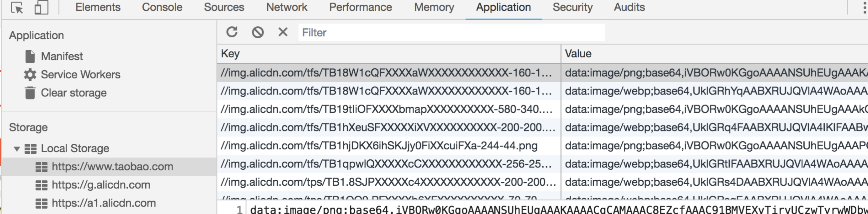Open the Network tab

287,8
